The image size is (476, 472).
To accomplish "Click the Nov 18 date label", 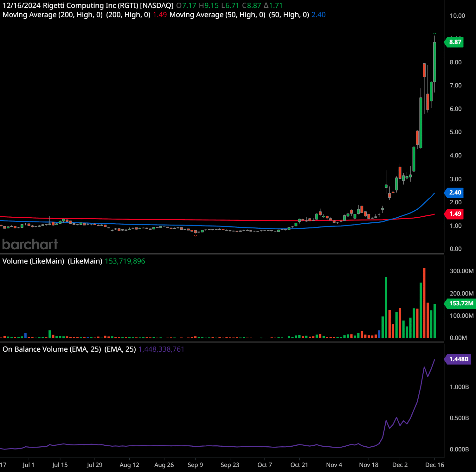I will 369,465.
